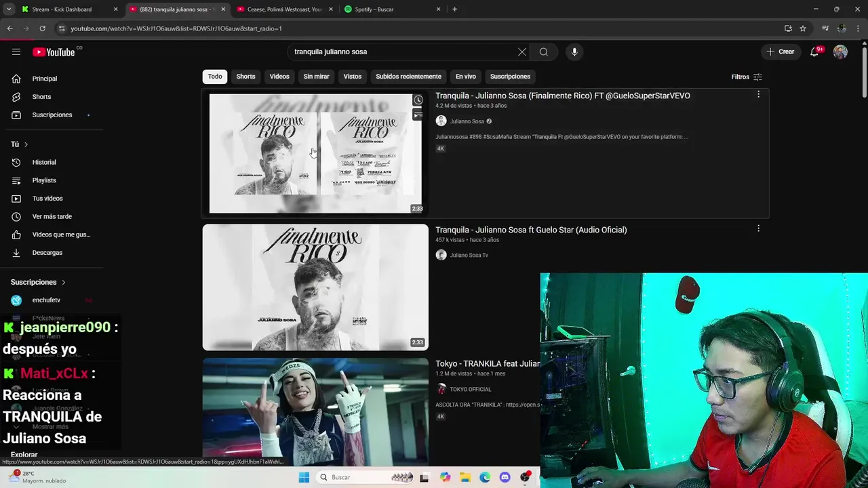Click the browser address bar URL

click(x=176, y=28)
